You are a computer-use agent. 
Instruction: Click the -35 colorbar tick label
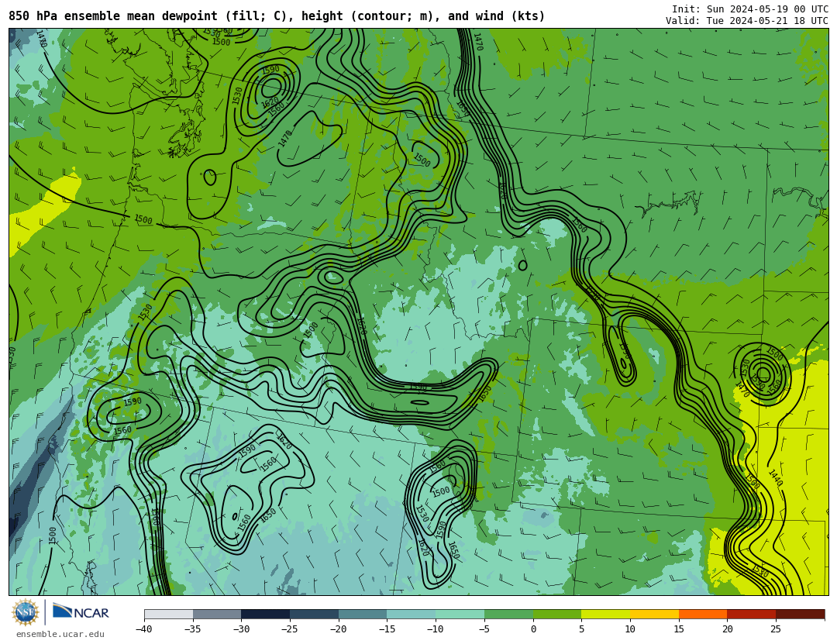click(192, 629)
